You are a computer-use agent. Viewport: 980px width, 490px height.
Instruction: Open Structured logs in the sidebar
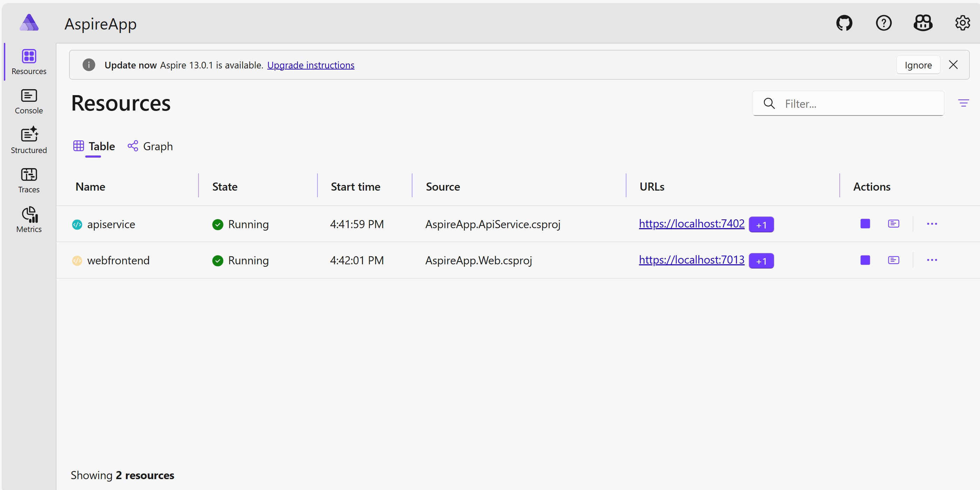(29, 140)
